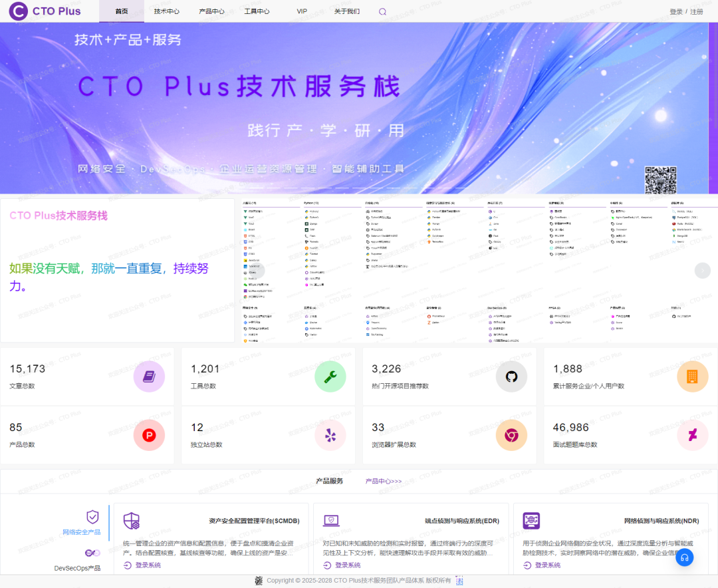
Task: Open the 产品中心 navigation menu
Action: pyautogui.click(x=211, y=11)
